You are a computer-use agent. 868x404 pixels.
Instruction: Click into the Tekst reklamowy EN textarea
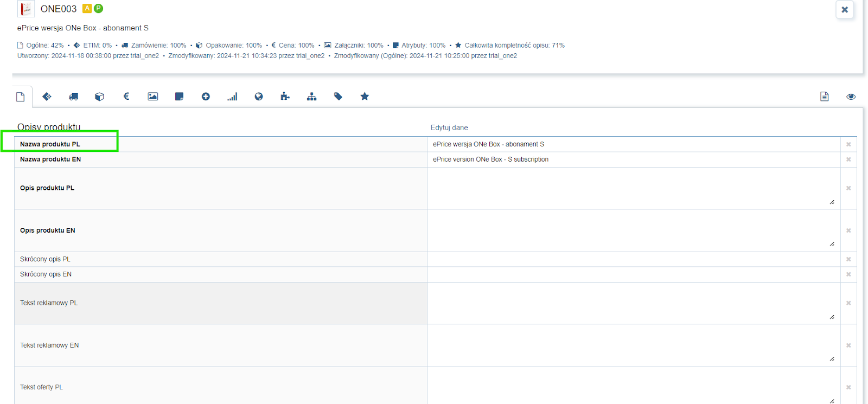(634, 345)
